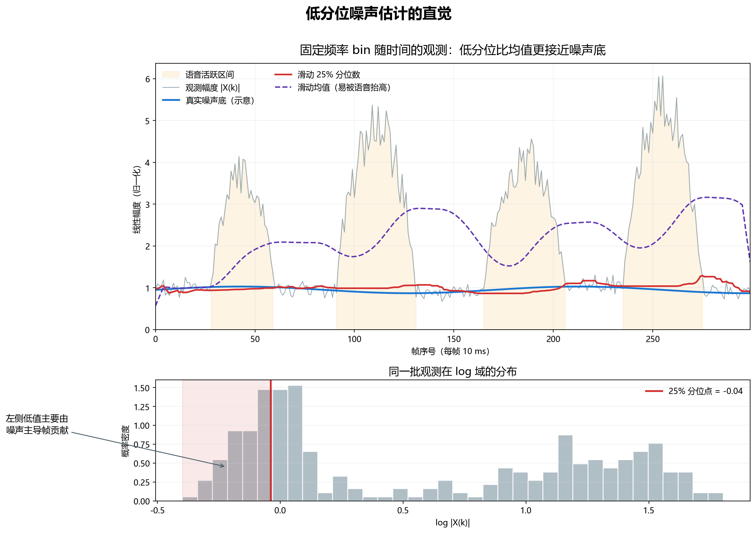Click the histogram legend '25% 分位点 = -0.04'
The width and height of the screenshot is (756, 533).
click(705, 391)
